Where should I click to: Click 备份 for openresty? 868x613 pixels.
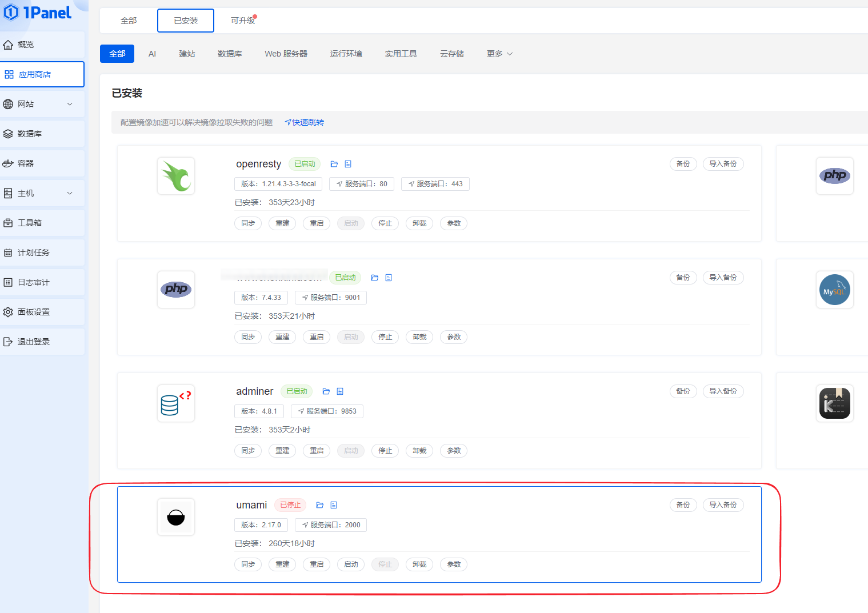pos(683,164)
